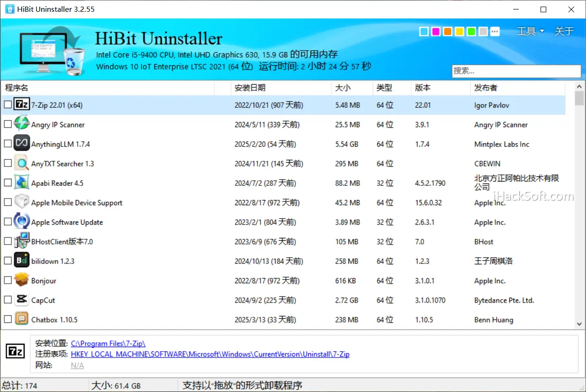Click the 7-Zip program icon in list
Screen dimensions: 586x392
21,105
